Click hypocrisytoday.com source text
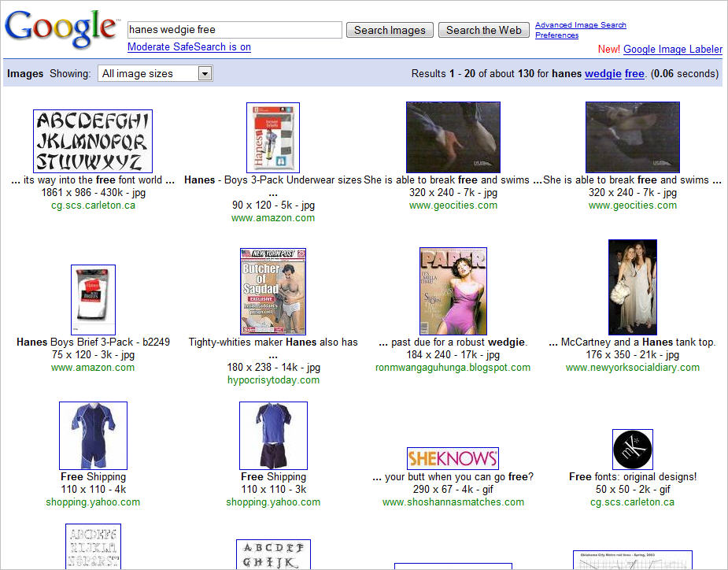Screen dimensions: 728x570 coord(273,380)
